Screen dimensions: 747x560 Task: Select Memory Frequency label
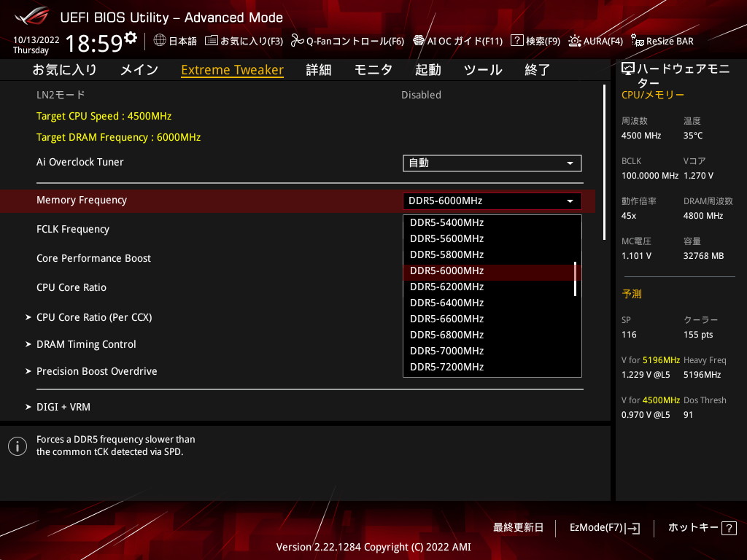click(x=82, y=200)
